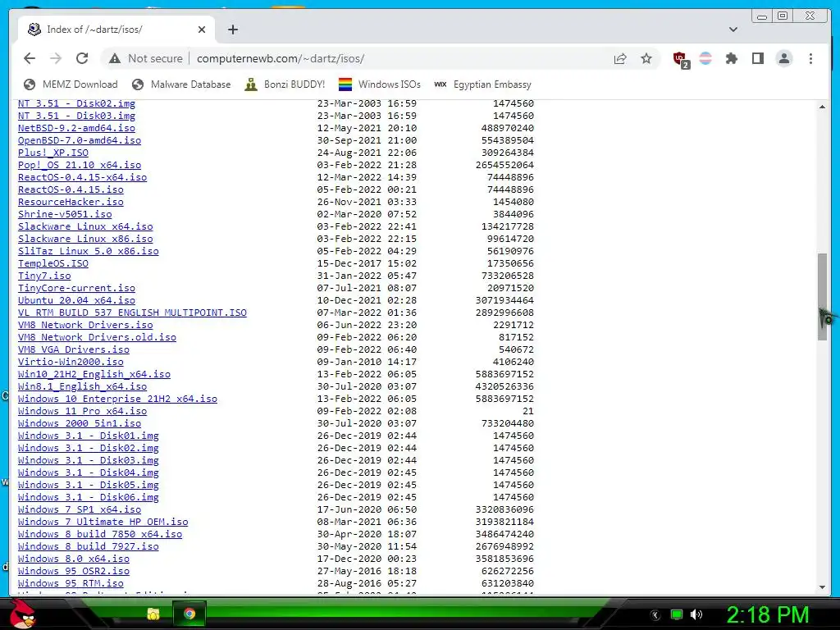This screenshot has height=630, width=840.
Task: Select the Index of /~dartz/isos/ tab
Action: pos(116,30)
